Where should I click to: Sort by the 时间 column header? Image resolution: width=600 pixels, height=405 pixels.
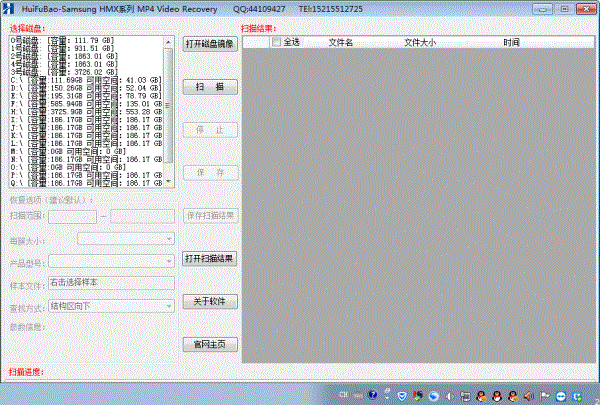511,42
